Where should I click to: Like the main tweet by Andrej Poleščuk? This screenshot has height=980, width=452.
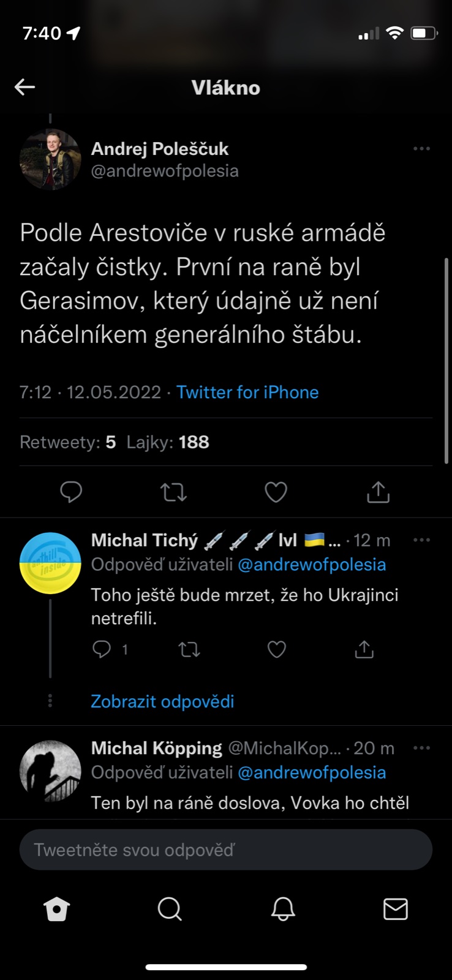[276, 492]
